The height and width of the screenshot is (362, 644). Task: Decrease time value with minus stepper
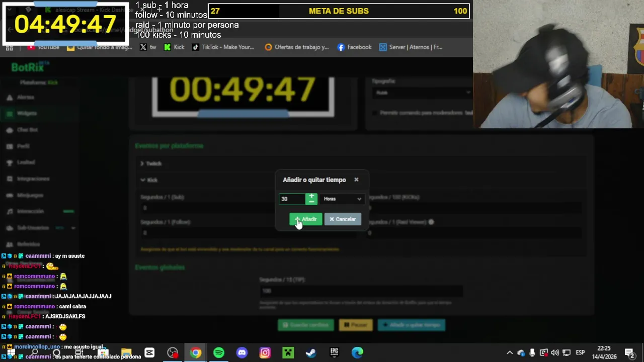pyautogui.click(x=311, y=202)
